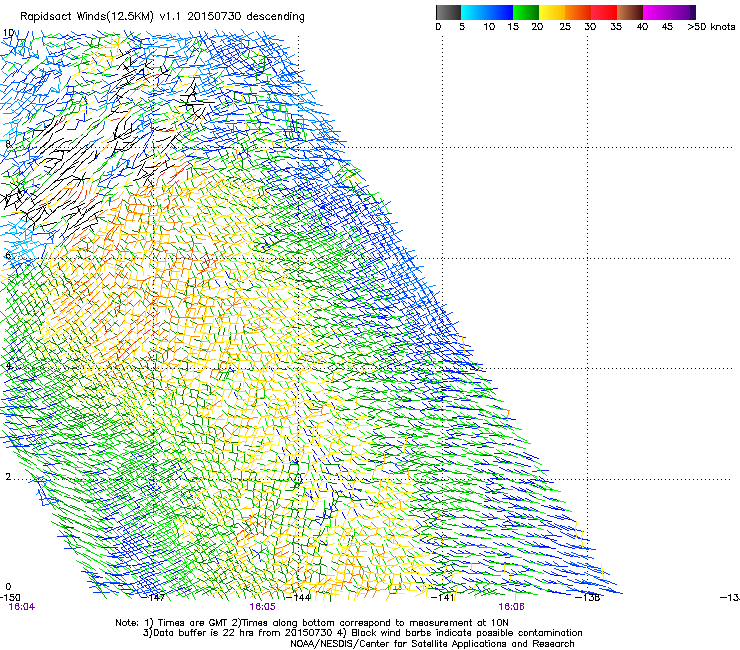740x650 pixels.
Task: Choose the magenta 40–45 knots color segment
Action: [656, 12]
